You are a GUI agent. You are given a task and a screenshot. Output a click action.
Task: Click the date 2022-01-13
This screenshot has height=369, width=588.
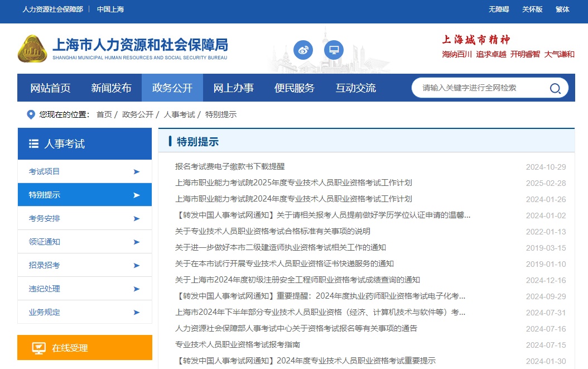546,232
